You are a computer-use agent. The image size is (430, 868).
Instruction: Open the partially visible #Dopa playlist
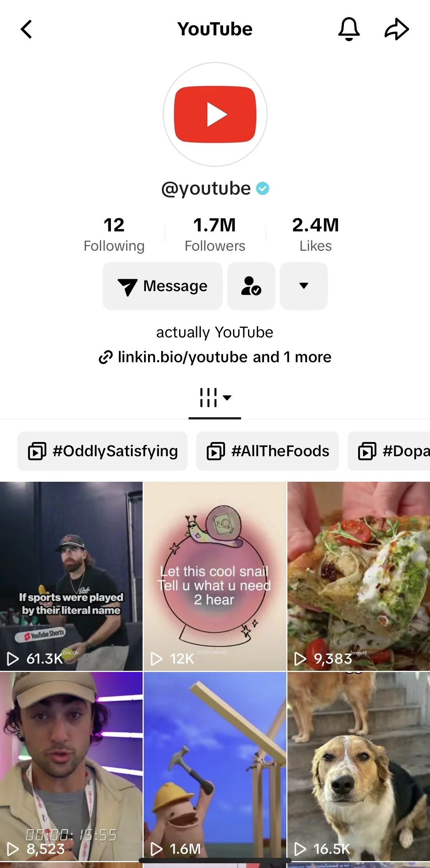(389, 451)
